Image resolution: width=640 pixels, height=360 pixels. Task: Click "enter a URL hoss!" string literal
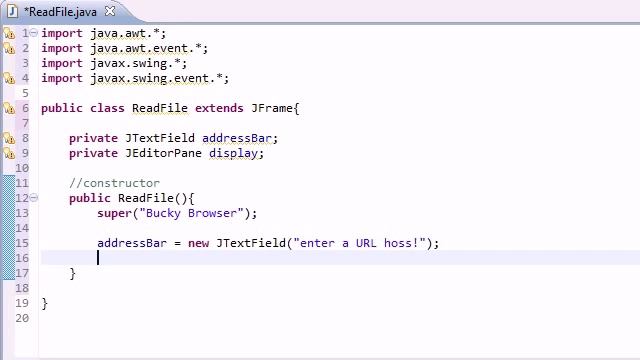click(359, 243)
